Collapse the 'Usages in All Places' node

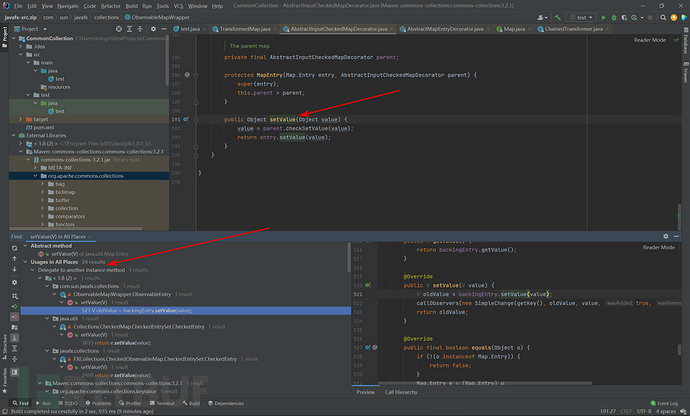pos(26,261)
